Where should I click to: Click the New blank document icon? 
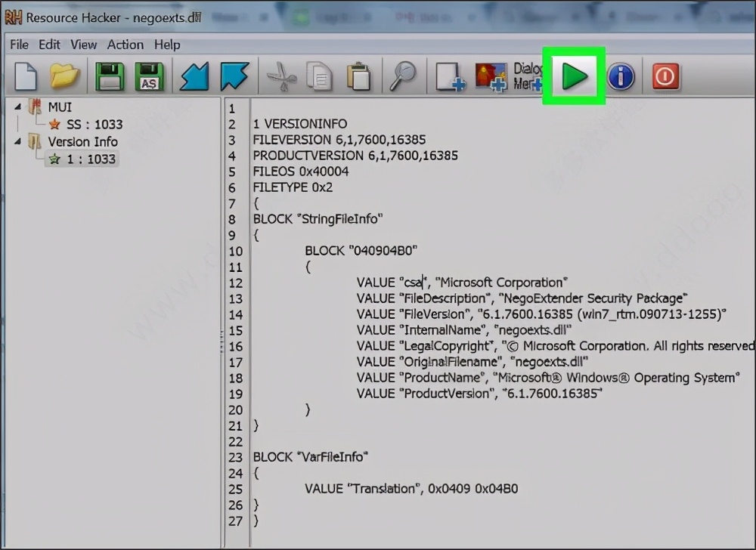tap(25, 76)
